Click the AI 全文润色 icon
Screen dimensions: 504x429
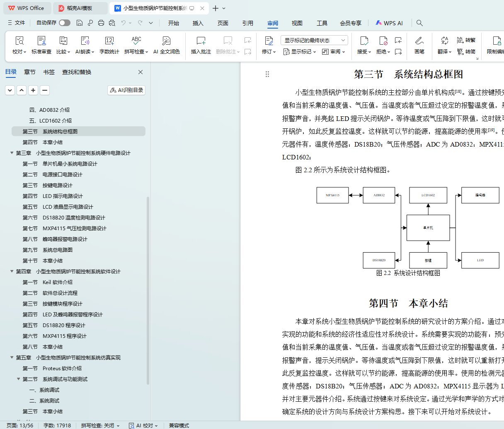[166, 41]
